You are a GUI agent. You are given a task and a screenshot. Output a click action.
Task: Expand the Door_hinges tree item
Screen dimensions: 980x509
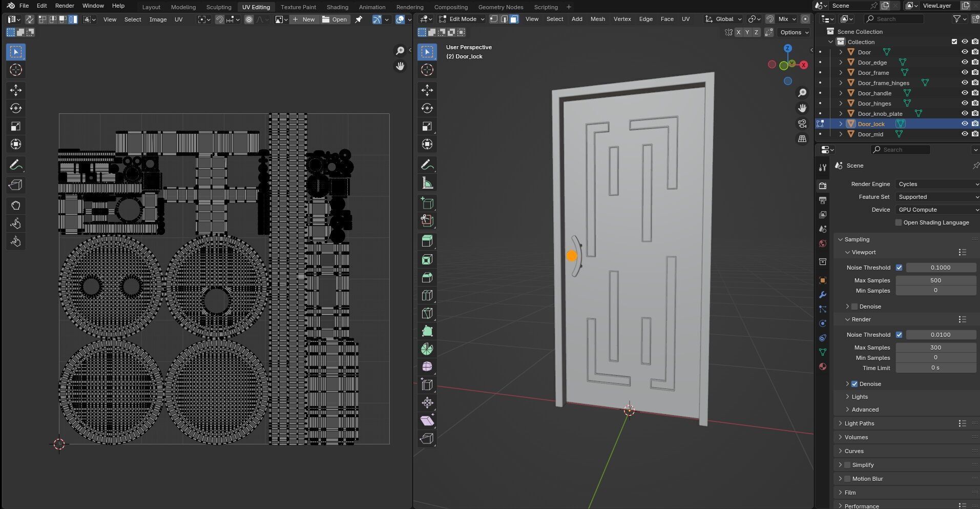pyautogui.click(x=841, y=104)
